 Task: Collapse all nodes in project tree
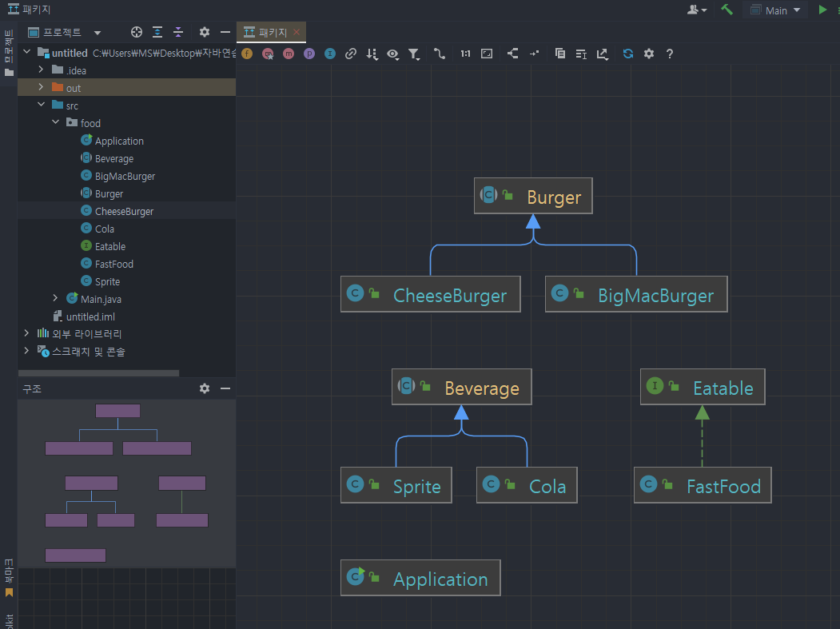coord(178,32)
